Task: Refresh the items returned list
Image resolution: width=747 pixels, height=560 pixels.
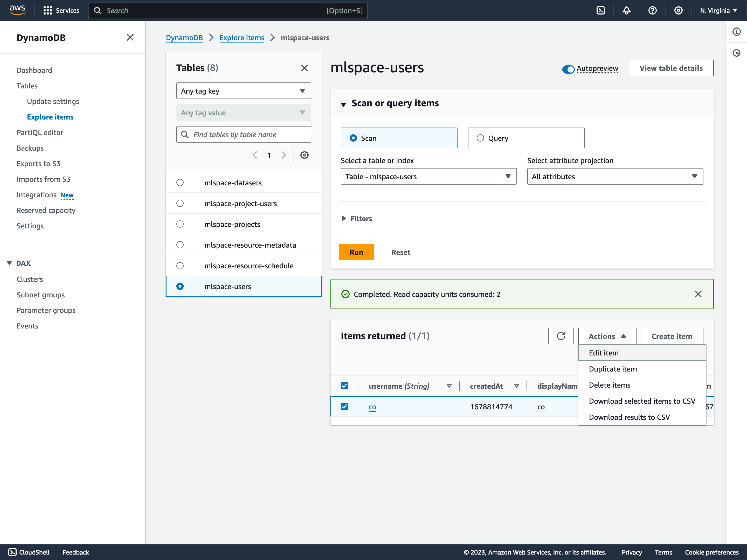Action: (561, 336)
